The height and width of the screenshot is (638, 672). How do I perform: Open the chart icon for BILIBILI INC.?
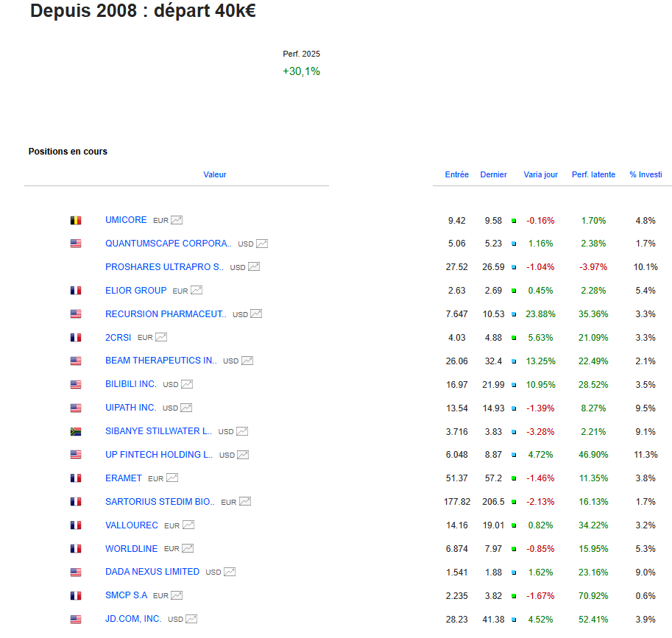click(187, 384)
